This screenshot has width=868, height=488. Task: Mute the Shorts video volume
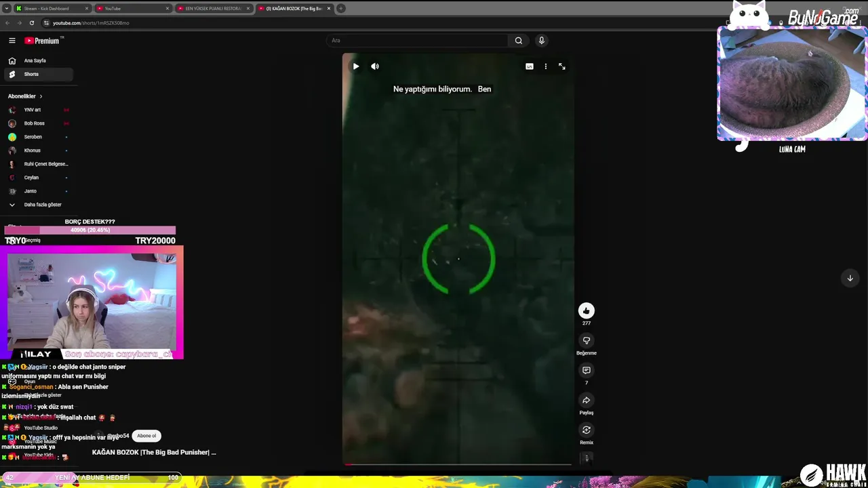(x=375, y=66)
